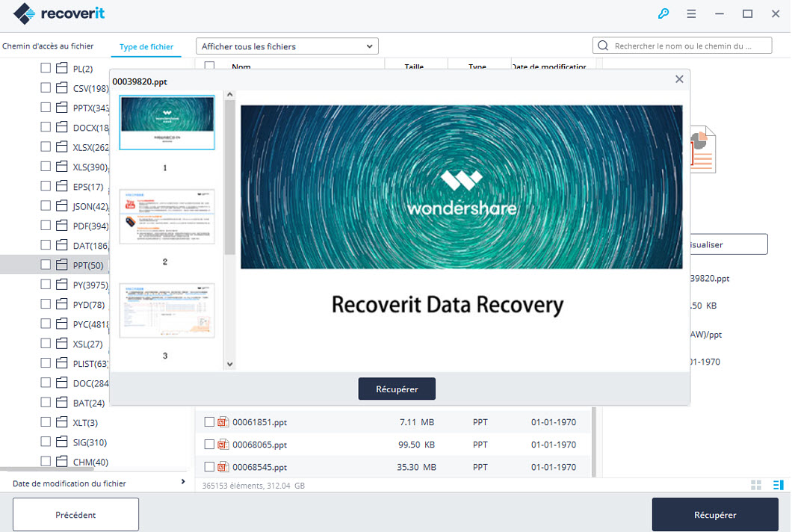The width and height of the screenshot is (792, 532).
Task: Click the folder icon beside PYD(78)
Action: [x=61, y=304]
